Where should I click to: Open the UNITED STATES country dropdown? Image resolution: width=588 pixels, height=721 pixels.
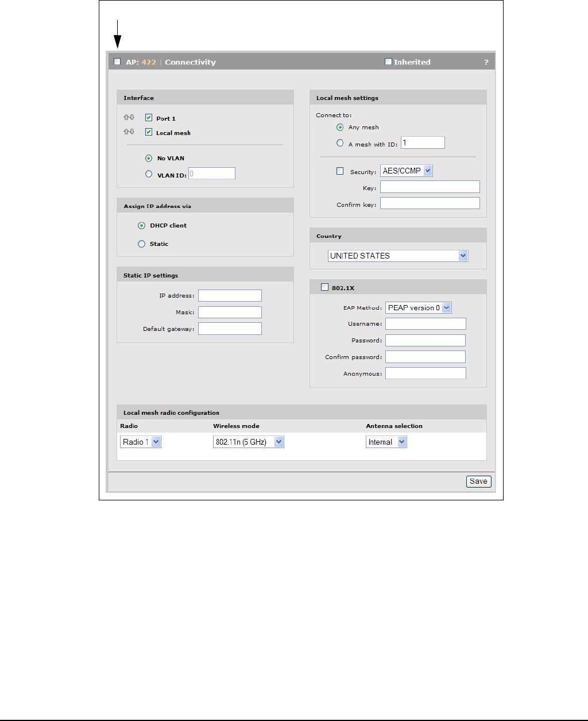(x=398, y=256)
